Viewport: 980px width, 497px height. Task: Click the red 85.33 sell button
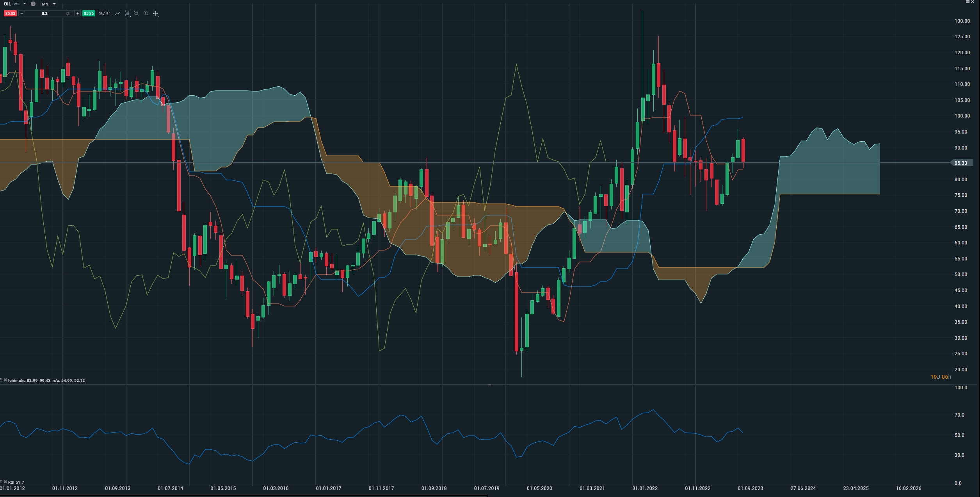(x=10, y=13)
